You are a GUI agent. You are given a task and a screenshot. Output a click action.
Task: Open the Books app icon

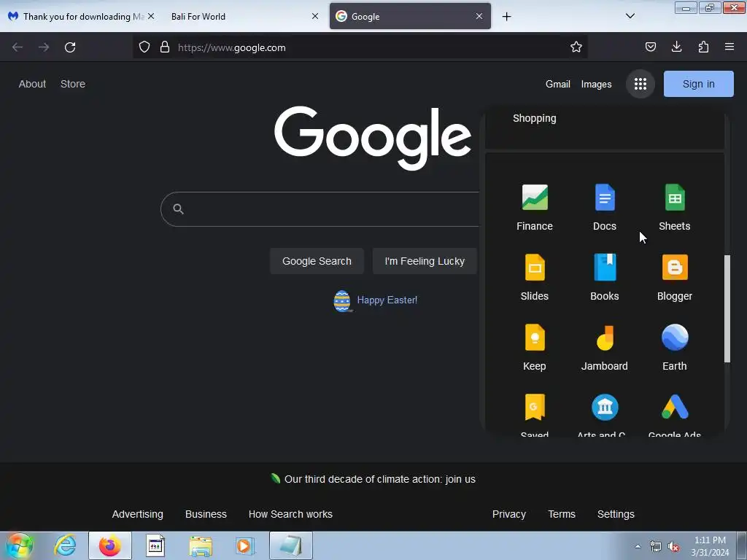(x=605, y=267)
